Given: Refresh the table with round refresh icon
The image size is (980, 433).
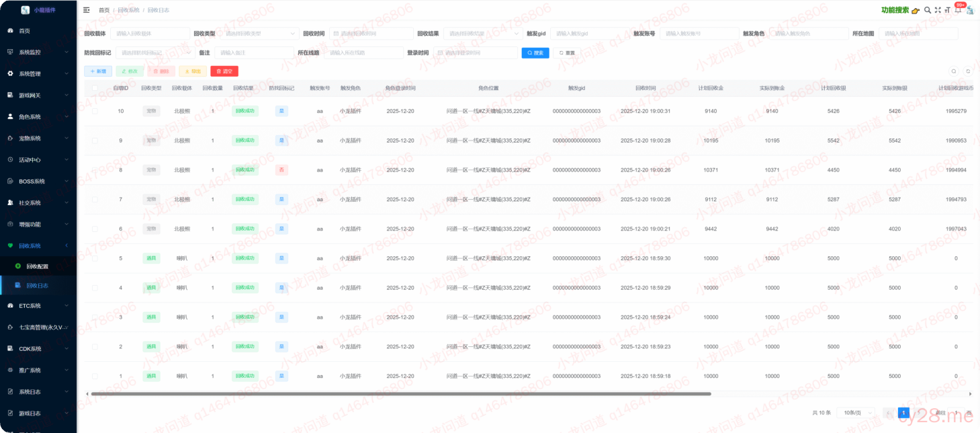Looking at the screenshot, I should pos(968,71).
